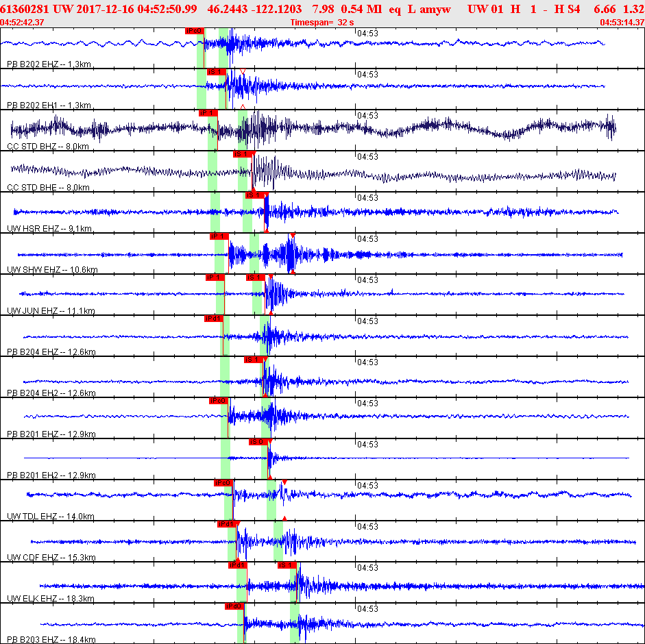
Task: Click the iS 1 pick on UW ELK EHZ
Action: click(287, 565)
